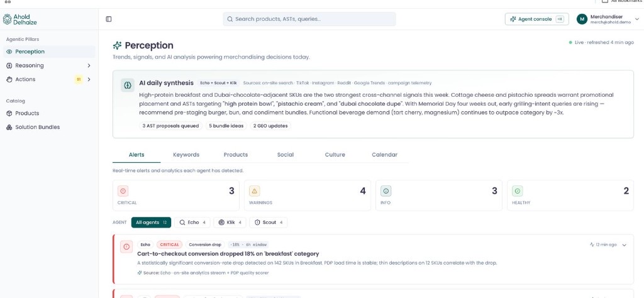
Task: Click the green Healthy checkmark icon
Action: pyautogui.click(x=517, y=191)
